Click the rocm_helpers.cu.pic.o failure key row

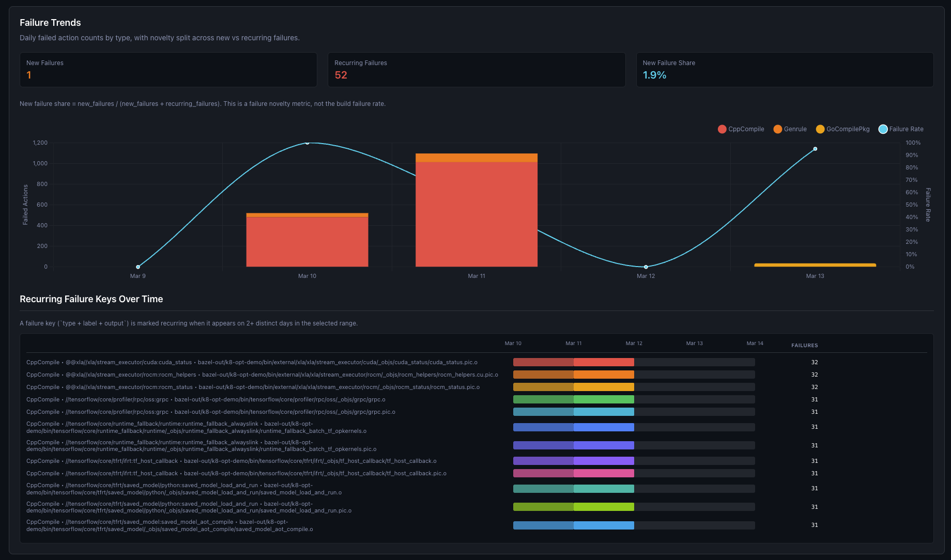point(477,375)
